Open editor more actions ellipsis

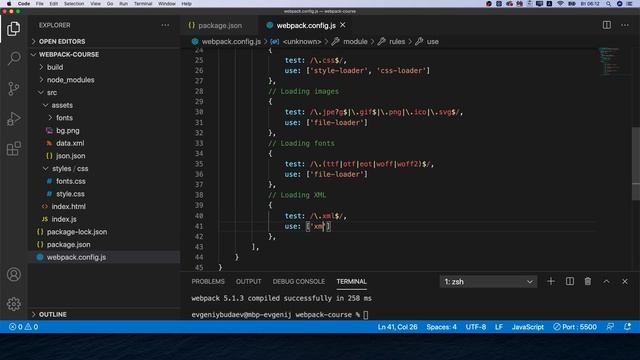click(625, 25)
